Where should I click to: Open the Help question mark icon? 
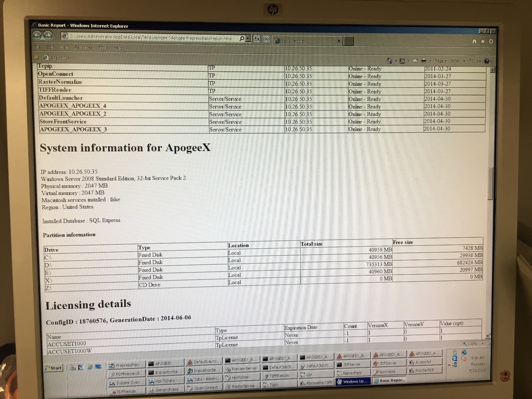487,61
